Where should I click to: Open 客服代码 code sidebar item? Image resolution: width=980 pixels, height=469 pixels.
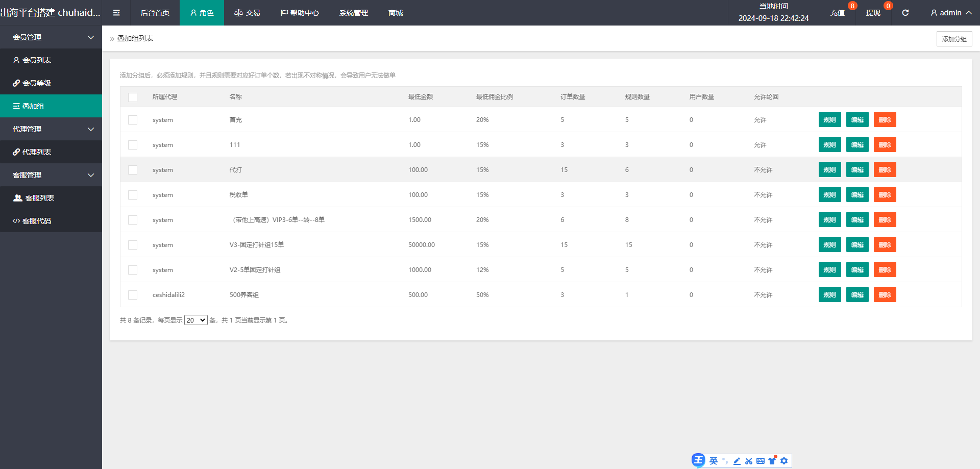(x=37, y=221)
